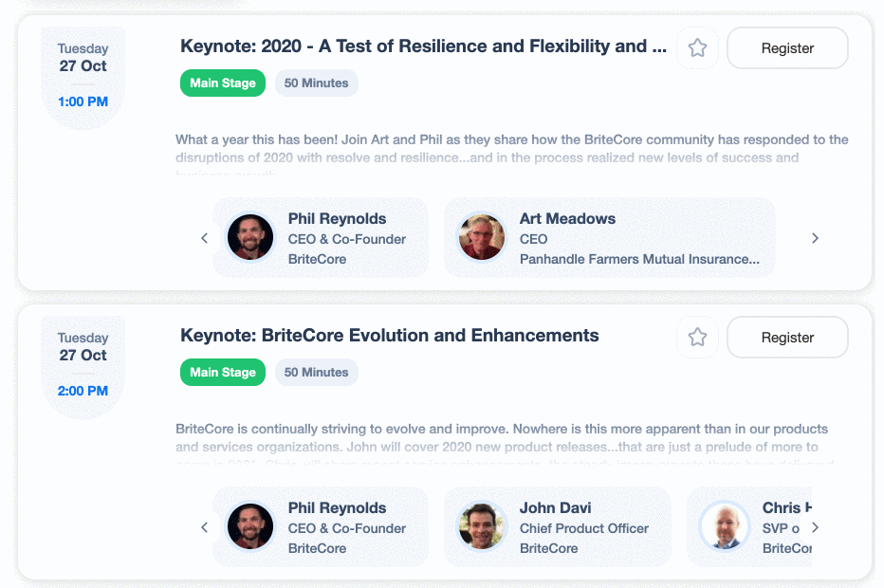Show next speakers in the 2:00 PM session
Viewport: 884px width, 588px height.
815,527
